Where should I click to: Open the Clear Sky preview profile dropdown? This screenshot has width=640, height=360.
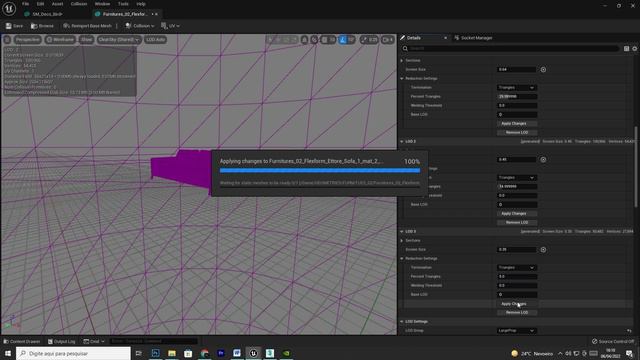119,40
